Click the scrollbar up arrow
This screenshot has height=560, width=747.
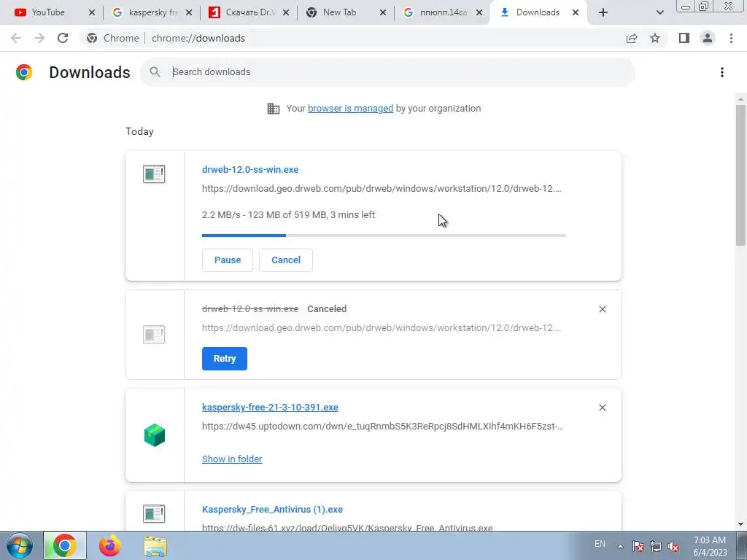740,99
